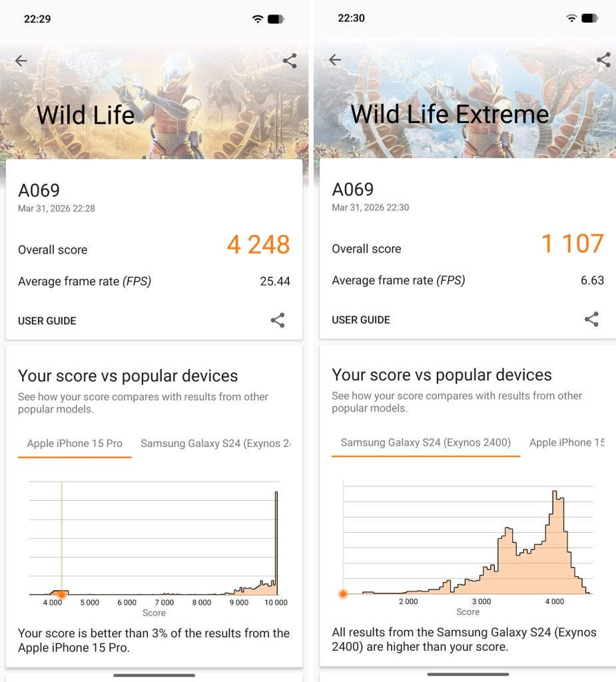Tap battery icon on right status bar
616x682 pixels.
tap(589, 18)
